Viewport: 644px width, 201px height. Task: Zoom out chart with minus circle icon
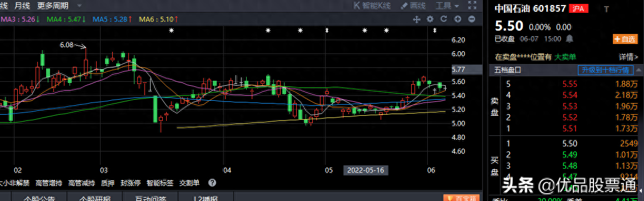pyautogui.click(x=472, y=19)
